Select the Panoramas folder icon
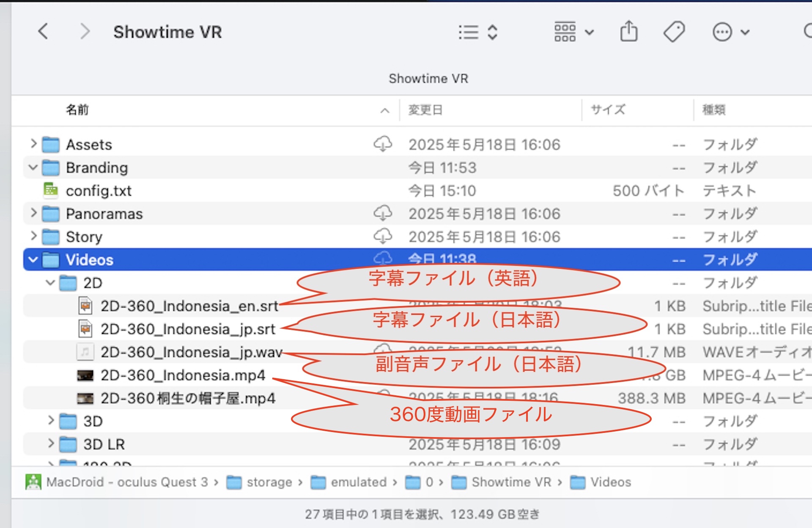The image size is (812, 528). tap(51, 214)
